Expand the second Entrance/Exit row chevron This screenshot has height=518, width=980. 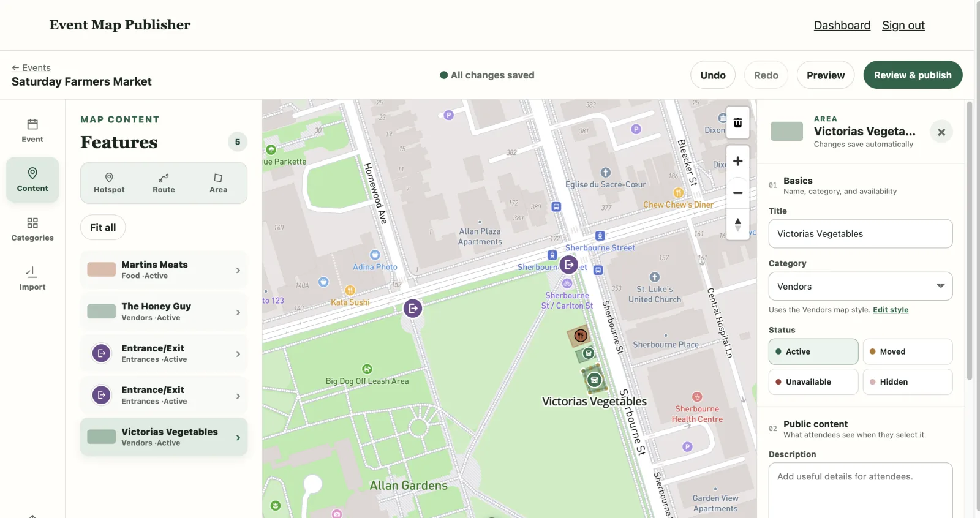(x=238, y=396)
